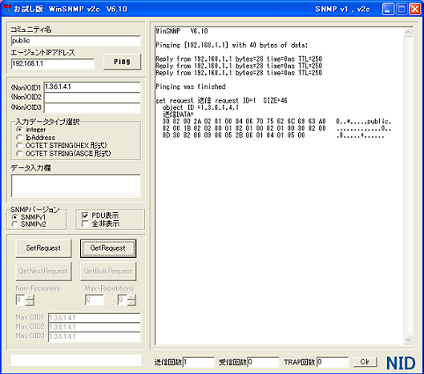Click the log scrollbar down arrow
Screen dimensions: 424x374
pos(408,340)
